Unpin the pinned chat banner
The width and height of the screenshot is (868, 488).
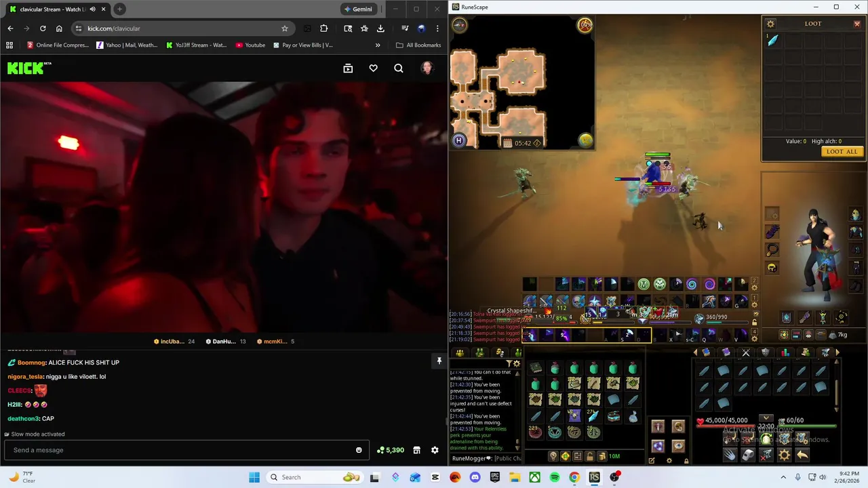tap(439, 361)
